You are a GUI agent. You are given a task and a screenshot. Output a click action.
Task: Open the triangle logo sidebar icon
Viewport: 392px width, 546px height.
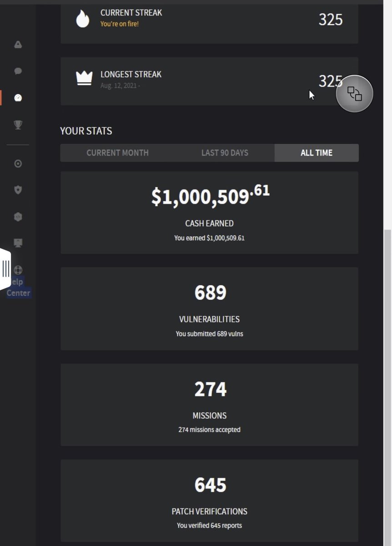[18, 45]
